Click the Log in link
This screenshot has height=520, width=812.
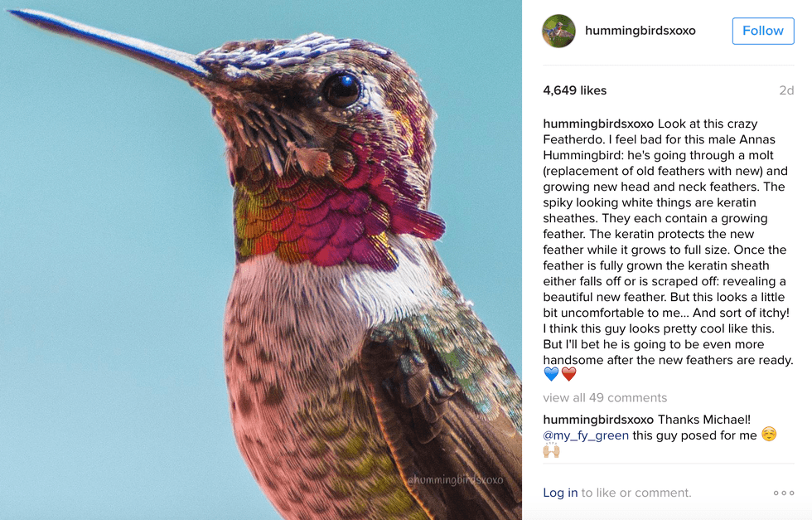pyautogui.click(x=560, y=493)
